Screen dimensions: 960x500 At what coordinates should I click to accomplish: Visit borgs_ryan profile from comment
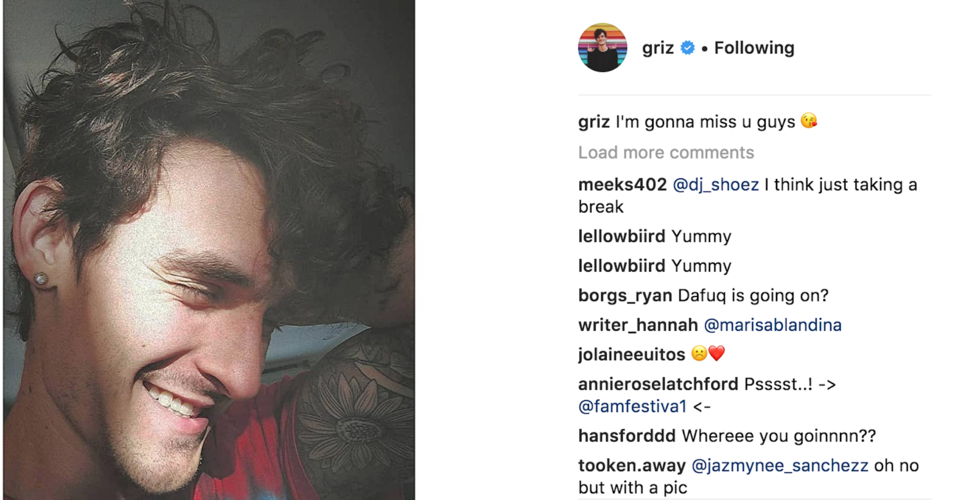(625, 296)
